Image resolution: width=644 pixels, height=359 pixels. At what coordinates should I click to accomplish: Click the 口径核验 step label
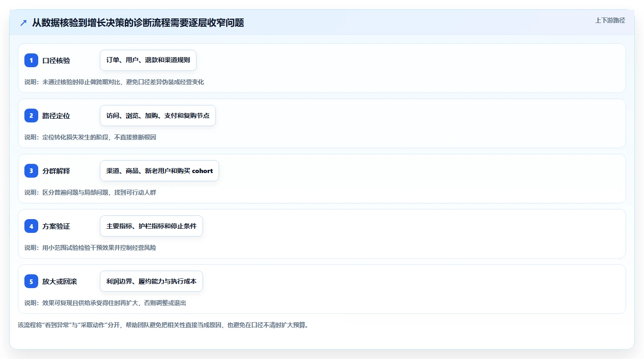(56, 61)
